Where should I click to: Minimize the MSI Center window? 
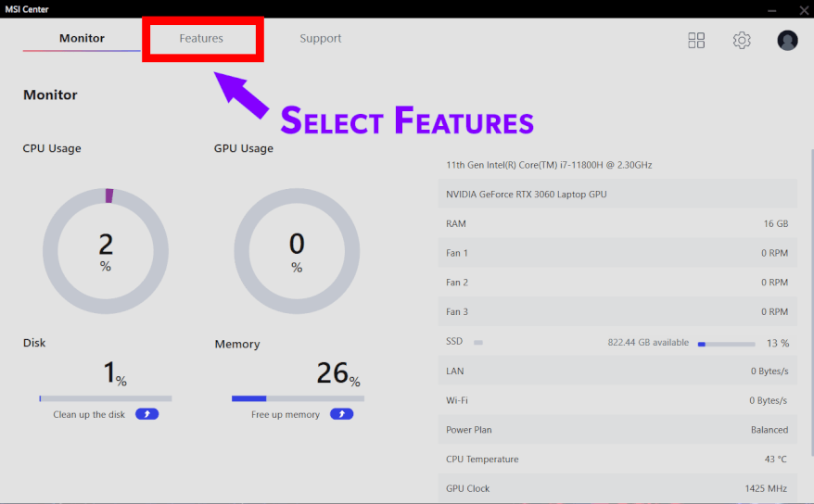pos(769,9)
